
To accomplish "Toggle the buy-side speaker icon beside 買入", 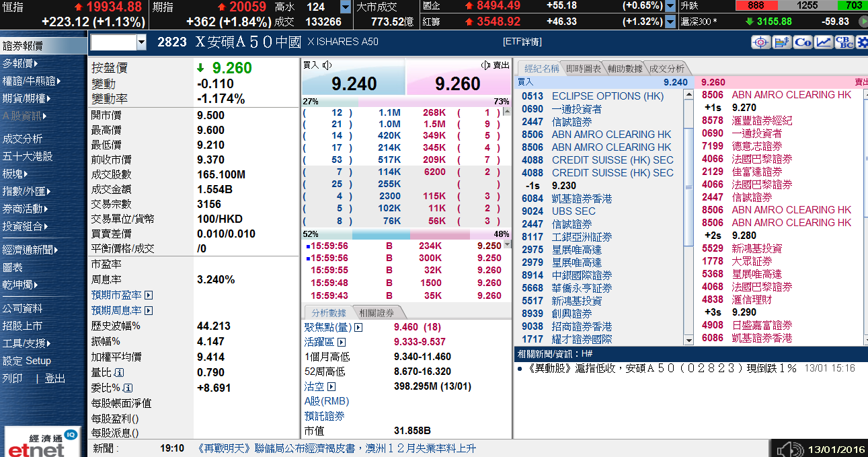I will point(327,65).
